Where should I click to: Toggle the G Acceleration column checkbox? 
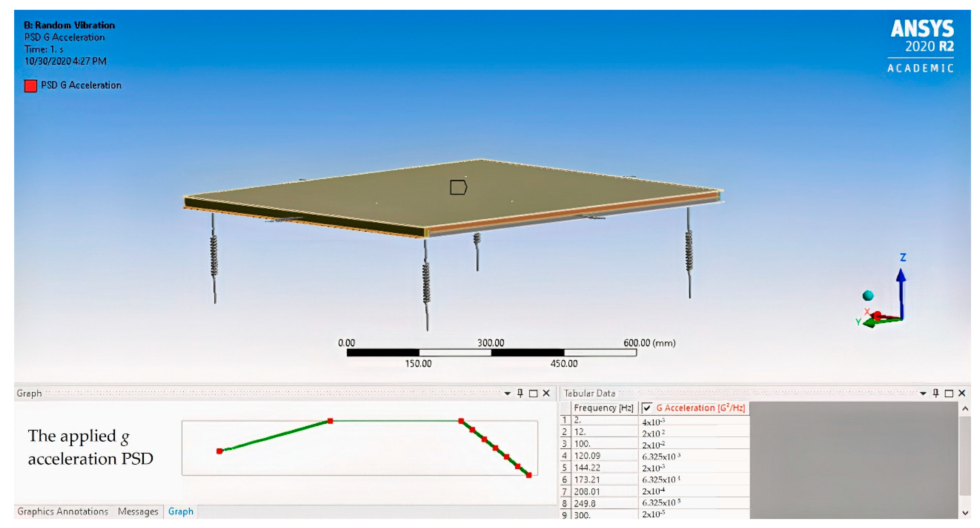click(647, 408)
